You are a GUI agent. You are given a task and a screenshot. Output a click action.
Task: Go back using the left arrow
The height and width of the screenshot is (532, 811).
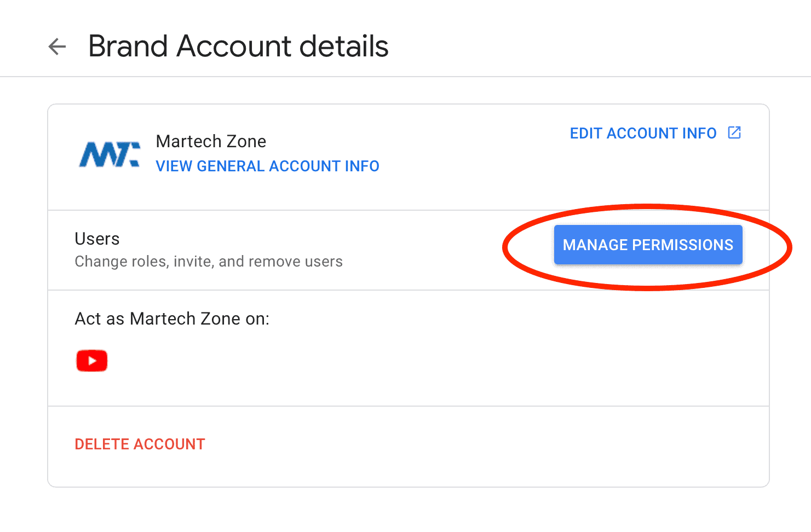coord(57,47)
